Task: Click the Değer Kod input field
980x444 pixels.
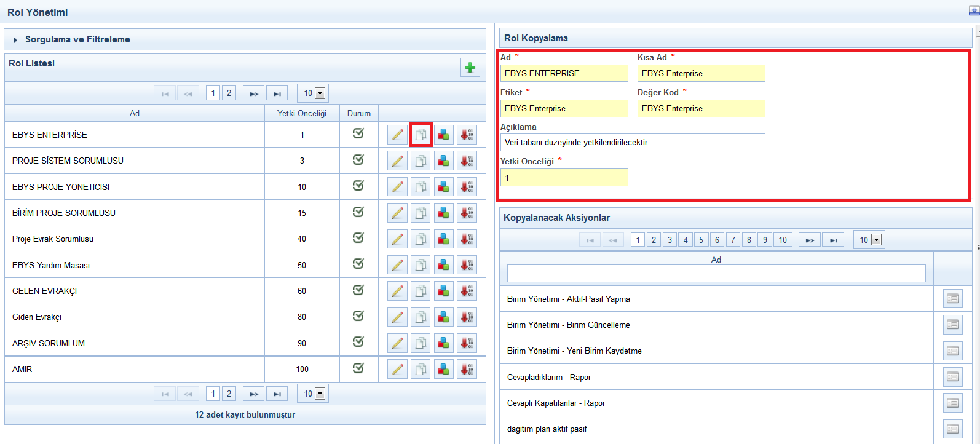Action: (701, 108)
